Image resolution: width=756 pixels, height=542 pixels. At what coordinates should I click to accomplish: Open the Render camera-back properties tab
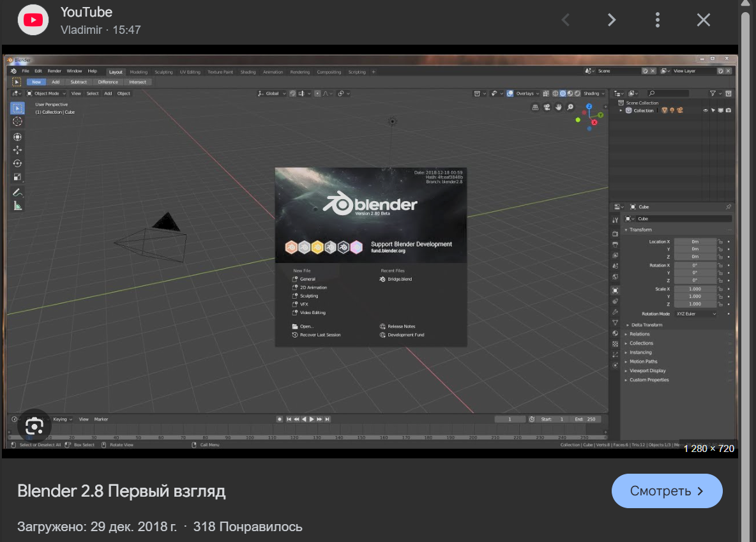click(616, 234)
